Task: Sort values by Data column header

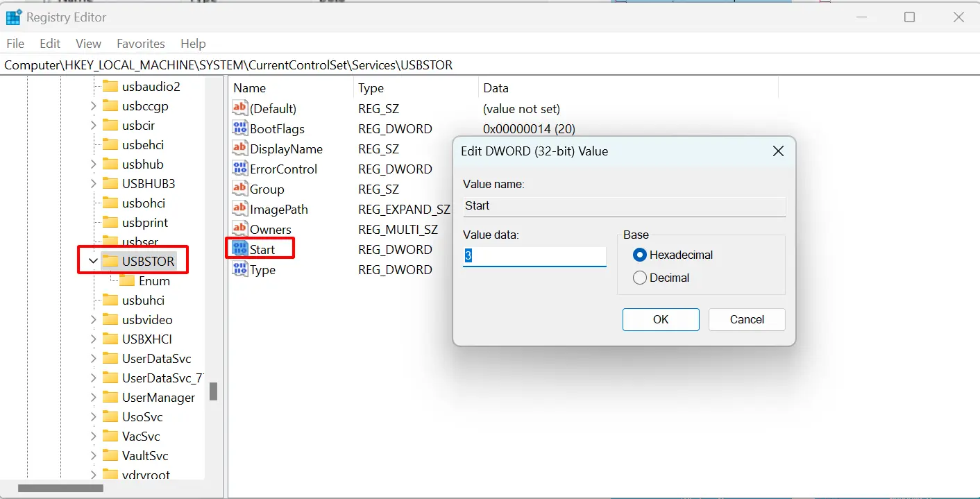Action: (628, 88)
